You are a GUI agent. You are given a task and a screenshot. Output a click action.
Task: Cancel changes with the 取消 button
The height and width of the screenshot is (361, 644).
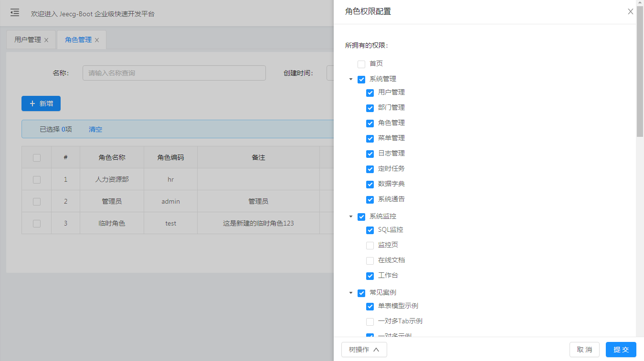(584, 350)
